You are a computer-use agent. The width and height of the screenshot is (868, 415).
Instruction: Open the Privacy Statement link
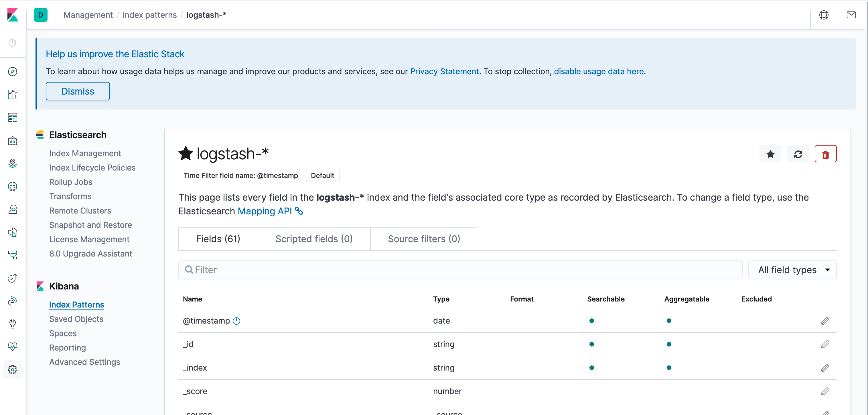(444, 72)
